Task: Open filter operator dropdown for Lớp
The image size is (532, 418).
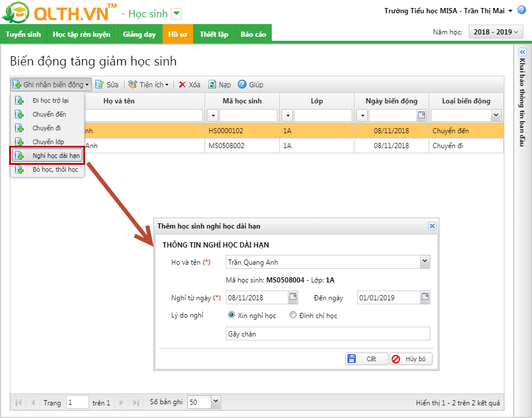Action: point(288,115)
